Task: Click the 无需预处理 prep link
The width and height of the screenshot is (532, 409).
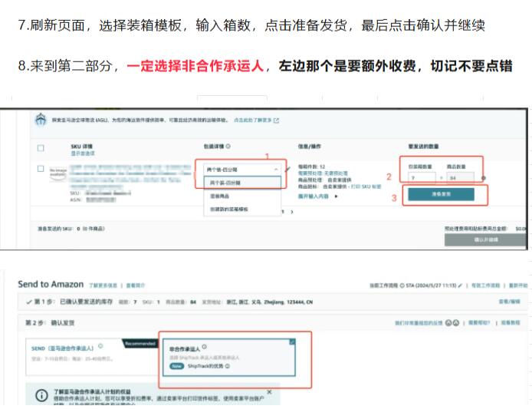Action: pyautogui.click(x=336, y=173)
